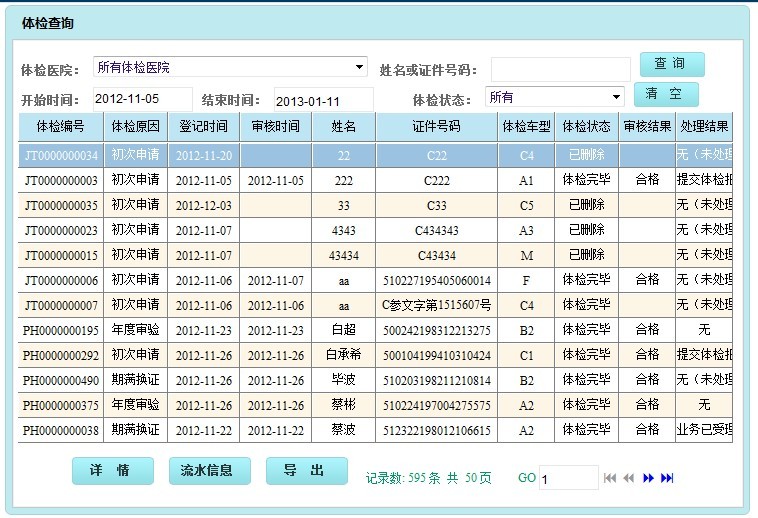Click 年度审验 cell in 白超 row
758x518 pixels.
tap(135, 330)
